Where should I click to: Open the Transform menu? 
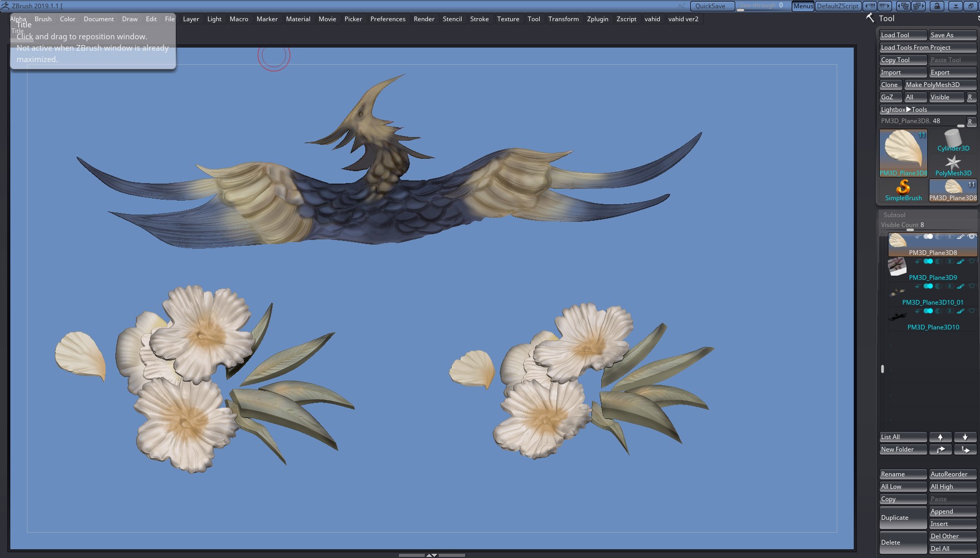(x=563, y=19)
